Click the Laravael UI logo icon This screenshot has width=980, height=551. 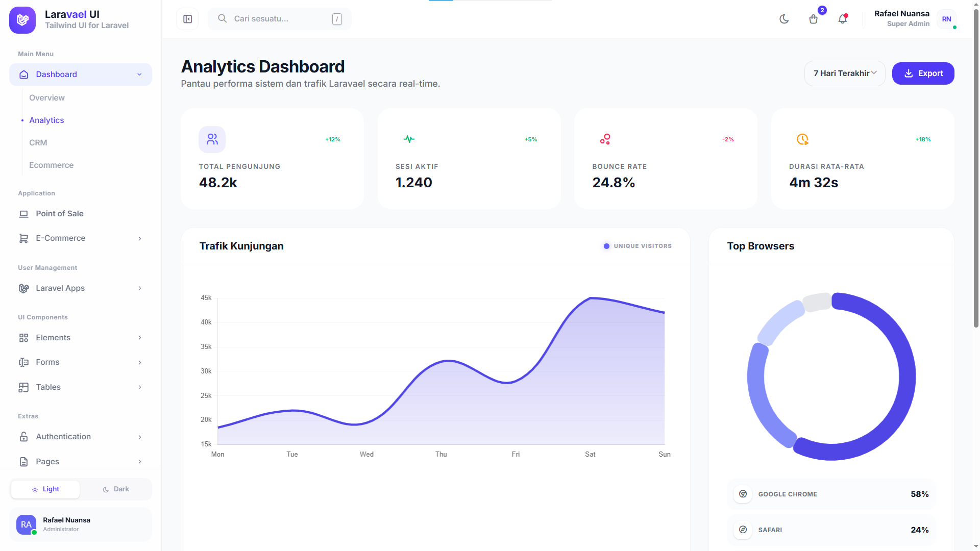coord(22,20)
